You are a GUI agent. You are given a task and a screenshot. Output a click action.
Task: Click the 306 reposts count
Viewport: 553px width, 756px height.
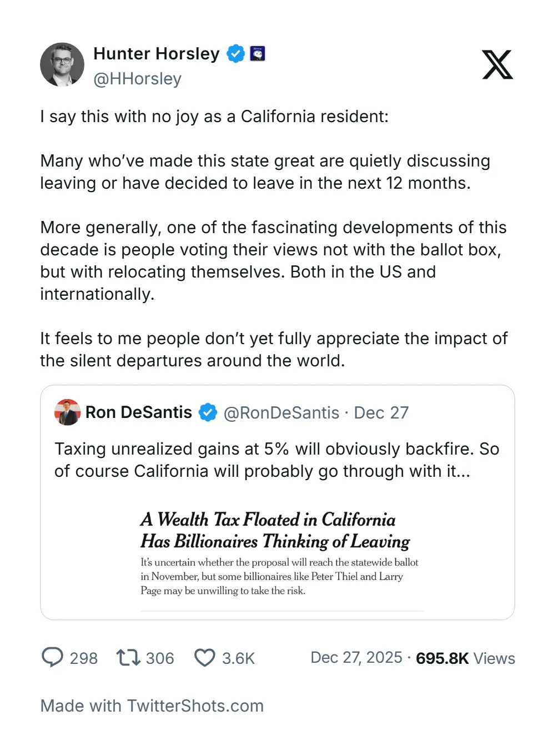(160, 658)
